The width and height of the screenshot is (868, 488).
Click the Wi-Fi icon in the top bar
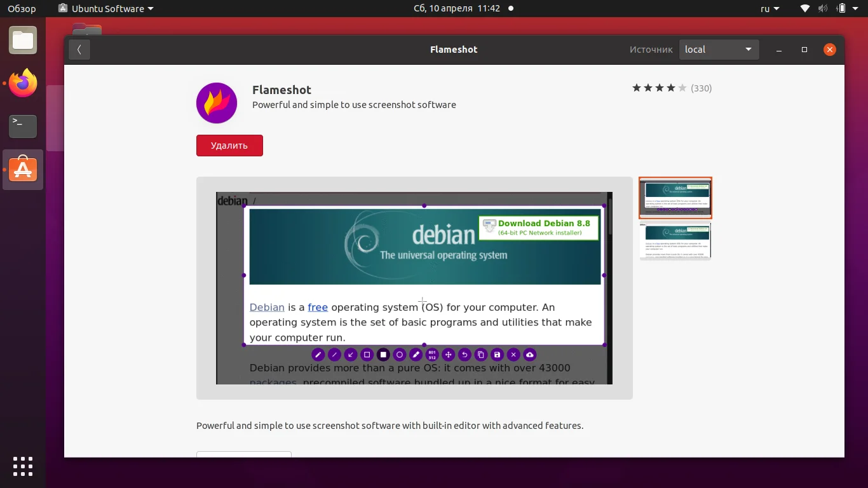pyautogui.click(x=804, y=8)
